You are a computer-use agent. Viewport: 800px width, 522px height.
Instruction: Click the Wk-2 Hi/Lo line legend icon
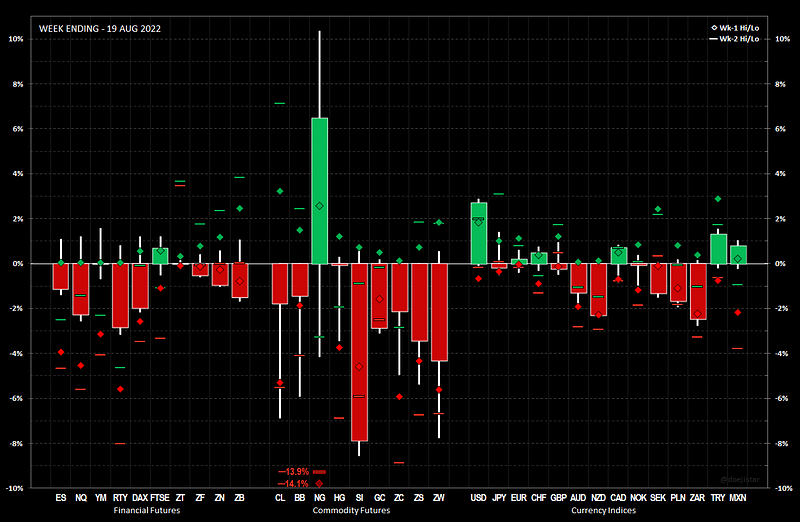[x=711, y=36]
